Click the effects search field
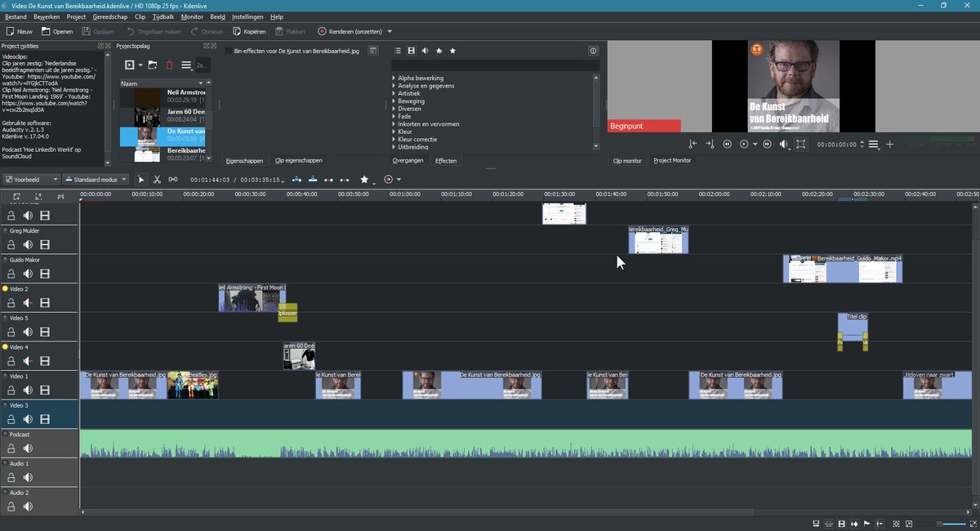This screenshot has height=531, width=980. pos(495,65)
